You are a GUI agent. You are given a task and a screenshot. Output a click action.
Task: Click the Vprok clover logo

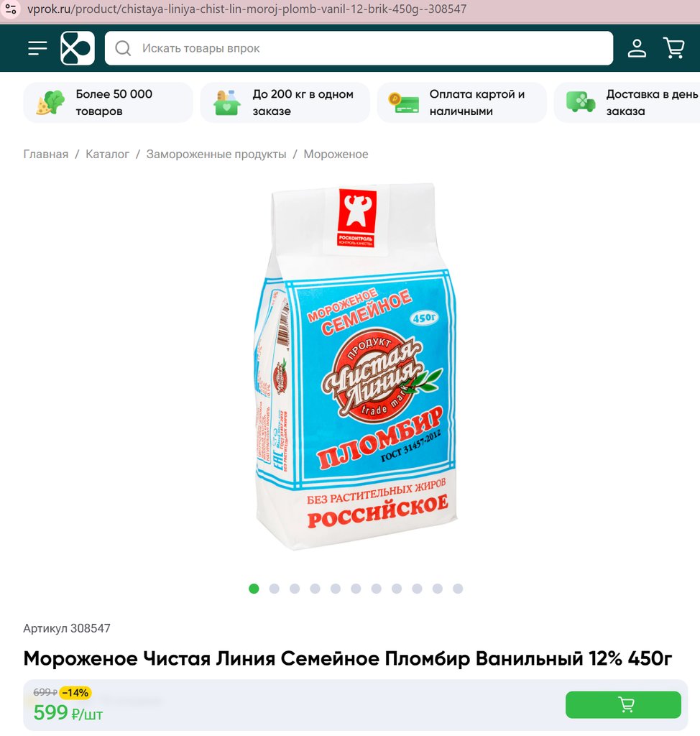[x=78, y=48]
